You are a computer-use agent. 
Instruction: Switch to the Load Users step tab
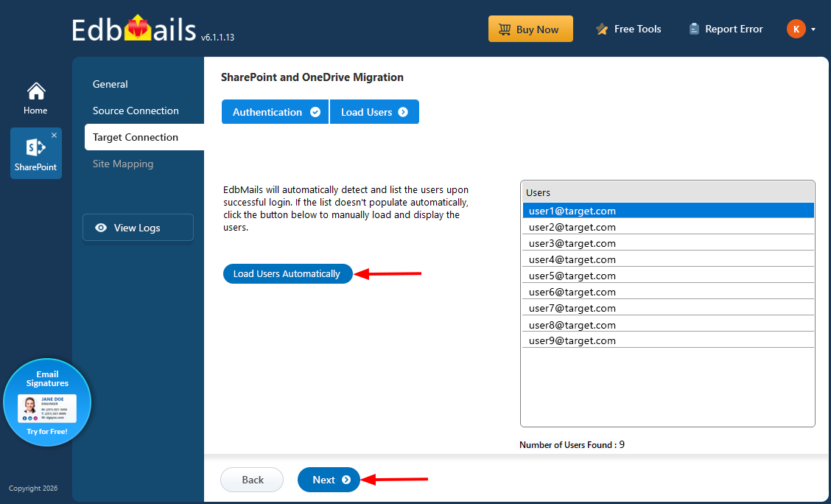tap(375, 112)
